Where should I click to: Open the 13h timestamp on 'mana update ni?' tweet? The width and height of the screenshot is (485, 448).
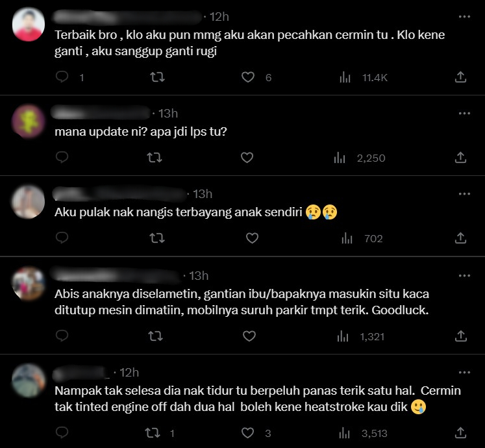coord(168,114)
